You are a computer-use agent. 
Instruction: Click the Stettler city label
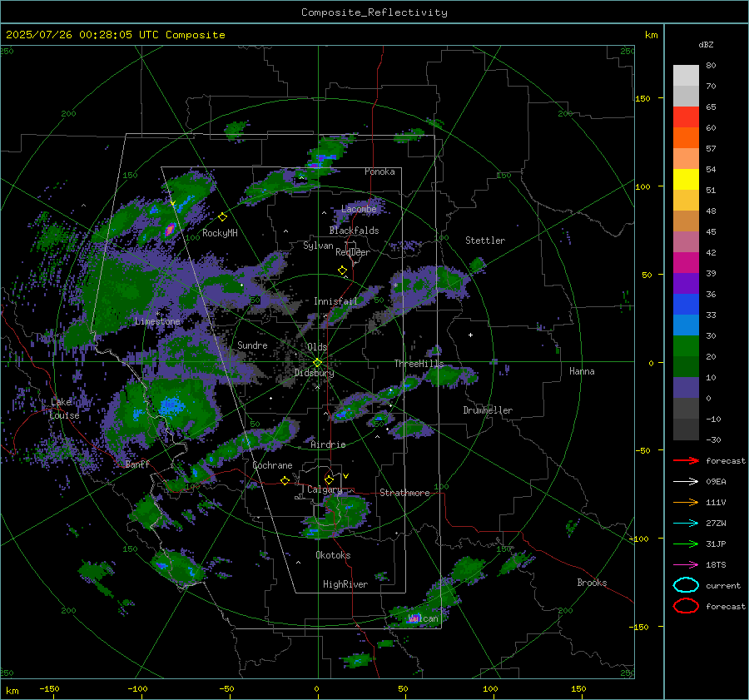pyautogui.click(x=485, y=241)
